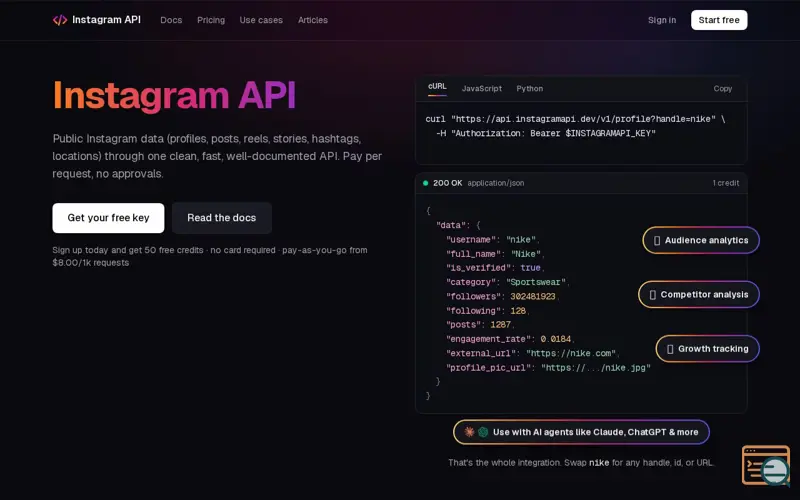
Task: Click the curl request URL line
Action: [575, 119]
